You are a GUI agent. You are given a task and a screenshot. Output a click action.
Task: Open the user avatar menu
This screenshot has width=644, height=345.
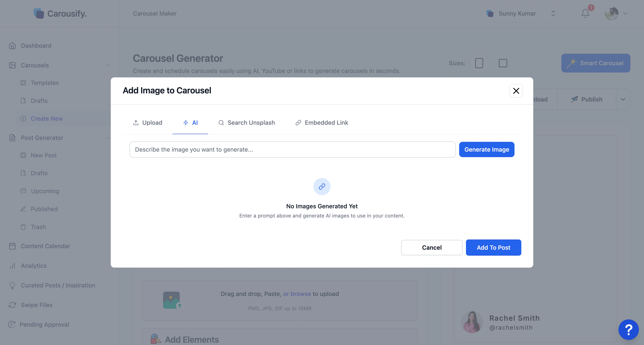click(616, 13)
